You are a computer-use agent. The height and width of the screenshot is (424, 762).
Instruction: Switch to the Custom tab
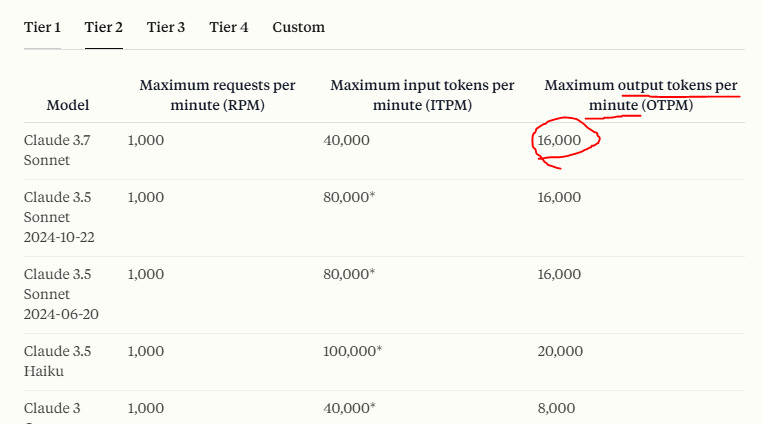pos(298,27)
